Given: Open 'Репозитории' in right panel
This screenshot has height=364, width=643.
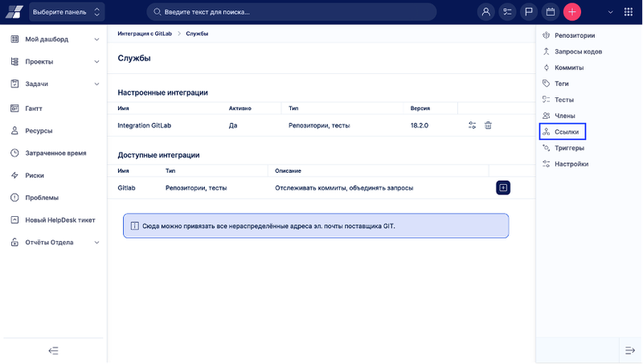Looking at the screenshot, I should (x=575, y=35).
